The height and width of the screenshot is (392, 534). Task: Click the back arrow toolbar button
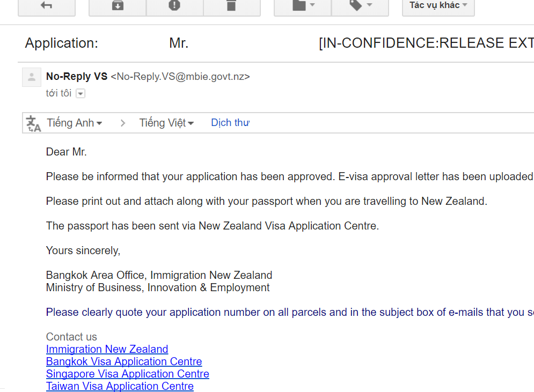[x=47, y=6]
